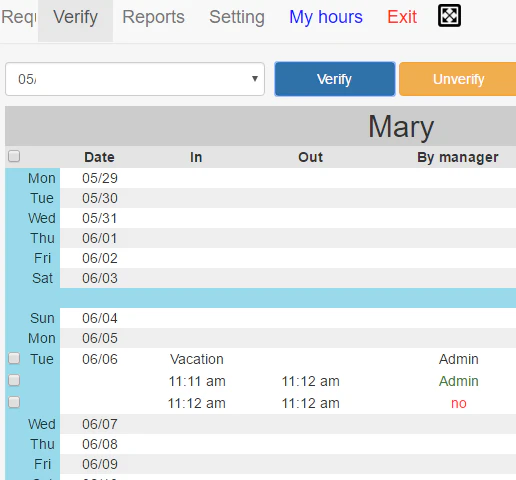Open the Reports tab
The width and height of the screenshot is (516, 480).
[x=153, y=17]
